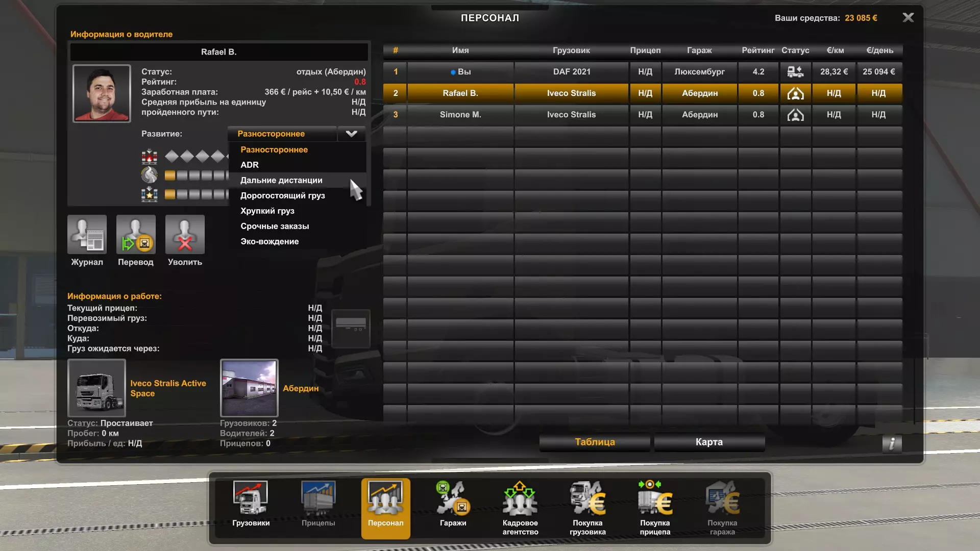Switch to the Карта view
The height and width of the screenshot is (551, 980).
point(709,442)
